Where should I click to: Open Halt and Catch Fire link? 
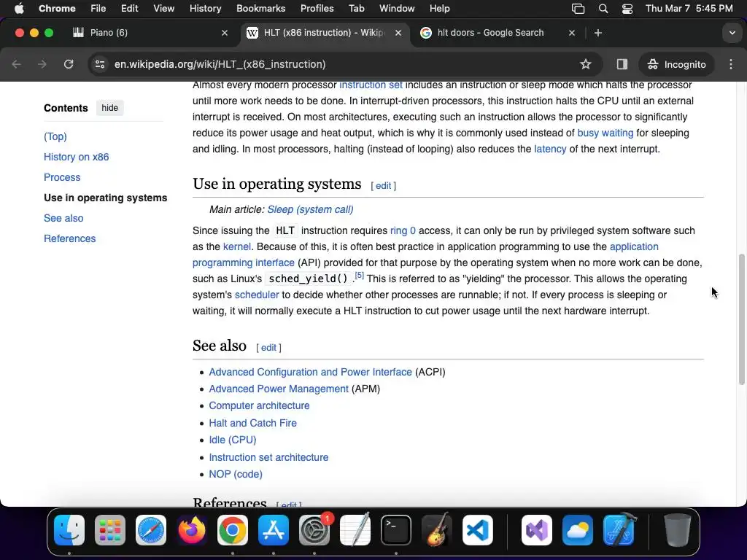[252, 424]
